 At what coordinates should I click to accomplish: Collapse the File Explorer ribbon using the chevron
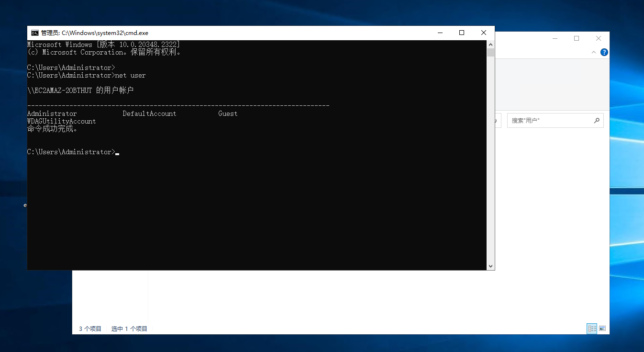(x=594, y=52)
